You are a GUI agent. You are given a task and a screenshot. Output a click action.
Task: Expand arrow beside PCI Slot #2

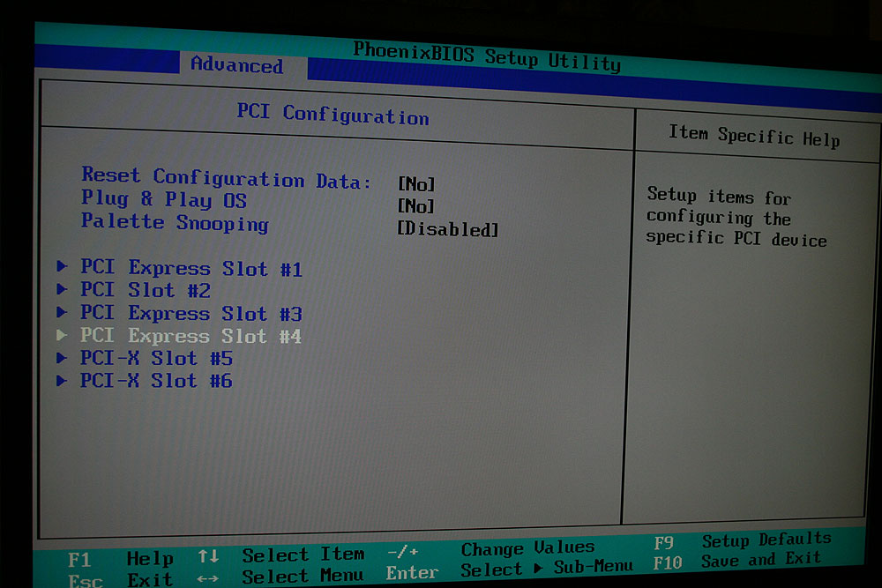click(x=62, y=289)
